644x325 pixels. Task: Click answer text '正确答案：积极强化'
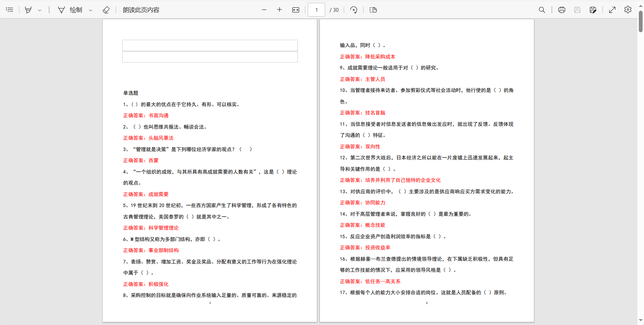coord(146,284)
